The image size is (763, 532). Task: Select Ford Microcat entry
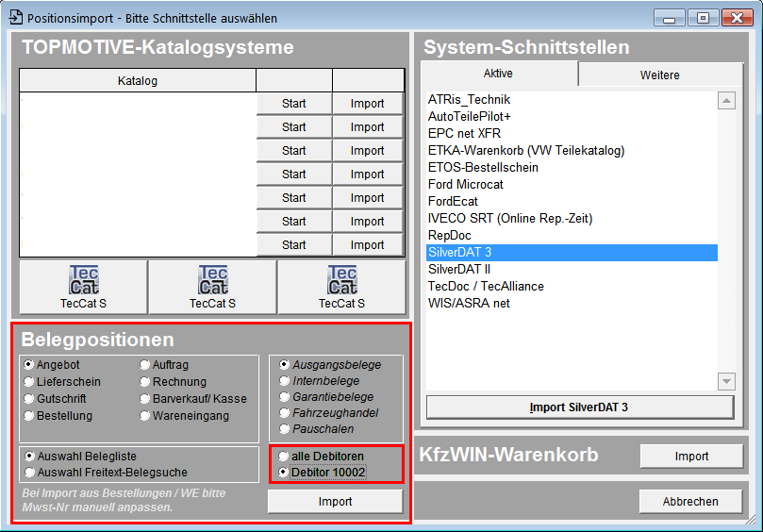pyautogui.click(x=572, y=185)
